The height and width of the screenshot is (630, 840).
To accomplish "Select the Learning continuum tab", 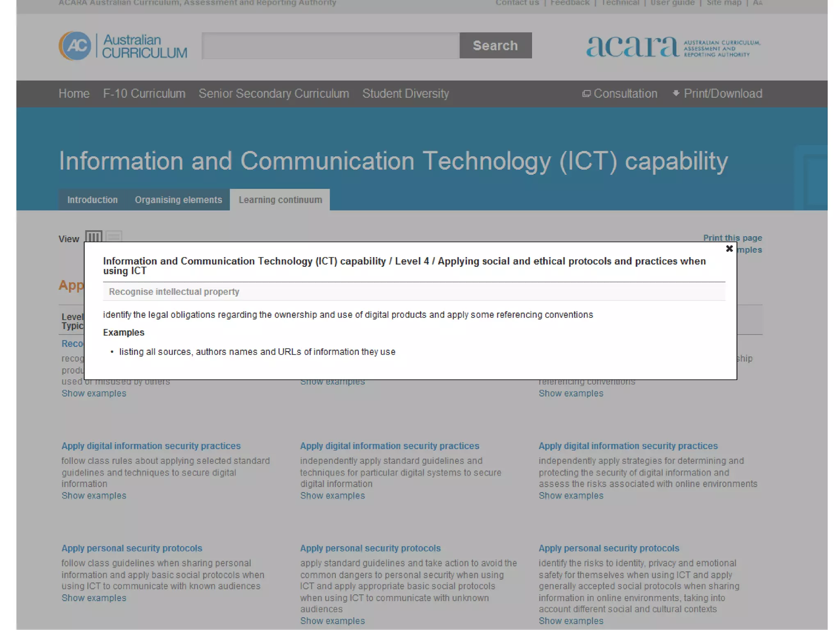I will point(280,200).
